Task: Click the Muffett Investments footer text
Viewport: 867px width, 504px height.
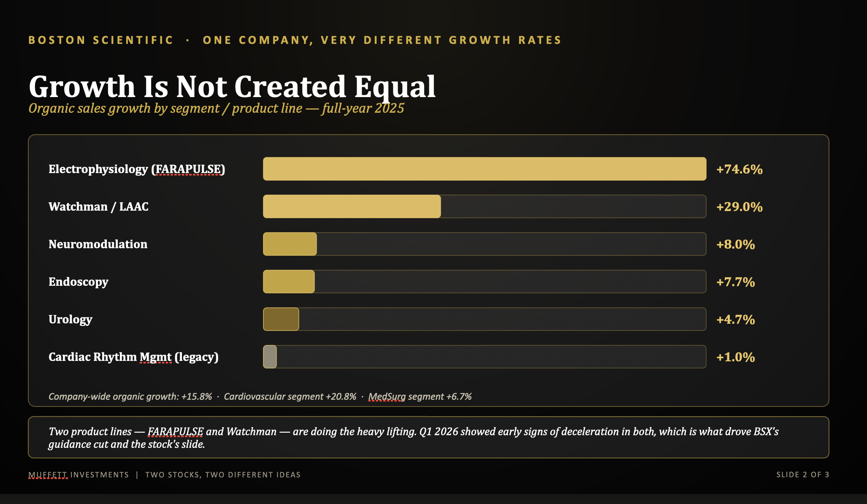Action: click(79, 475)
